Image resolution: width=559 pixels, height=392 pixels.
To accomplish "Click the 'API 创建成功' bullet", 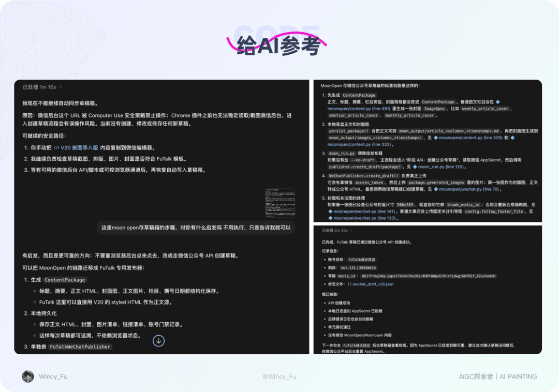I will click(x=339, y=303).
